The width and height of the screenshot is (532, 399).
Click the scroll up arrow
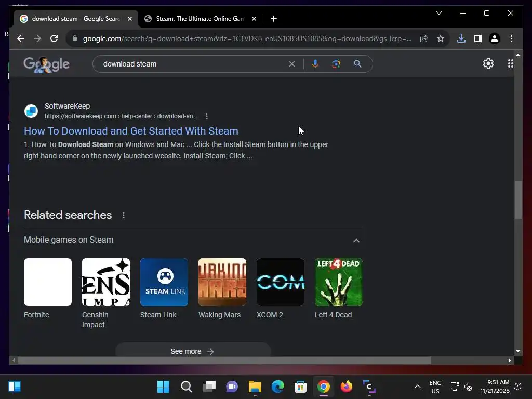[x=518, y=54]
